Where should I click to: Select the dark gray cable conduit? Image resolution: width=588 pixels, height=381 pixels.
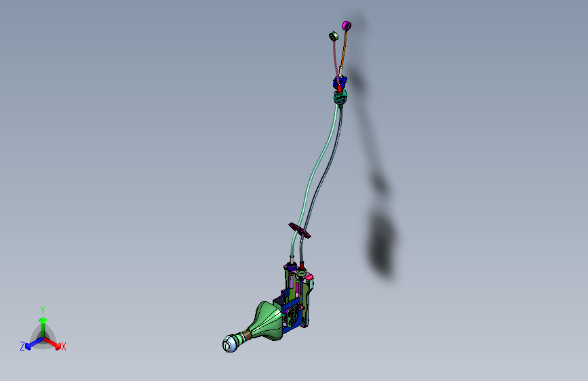tap(321, 184)
